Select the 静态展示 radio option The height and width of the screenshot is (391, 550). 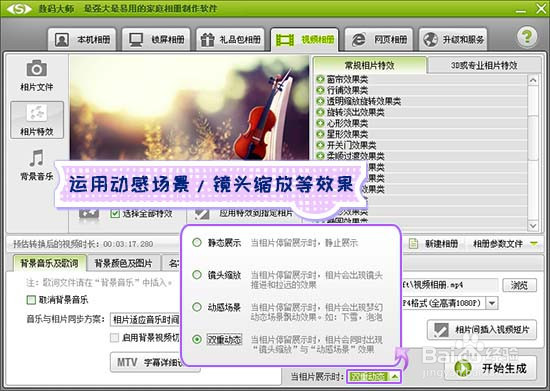[197, 242]
